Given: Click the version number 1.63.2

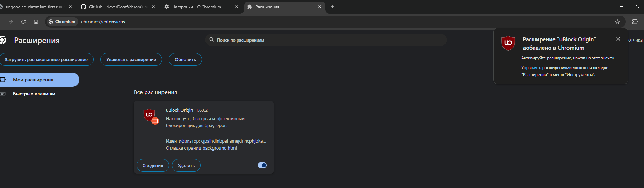Looking at the screenshot, I should pyautogui.click(x=202, y=110).
